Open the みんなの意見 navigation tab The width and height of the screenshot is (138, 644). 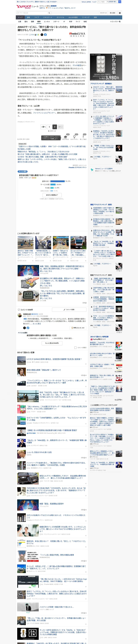73,17
